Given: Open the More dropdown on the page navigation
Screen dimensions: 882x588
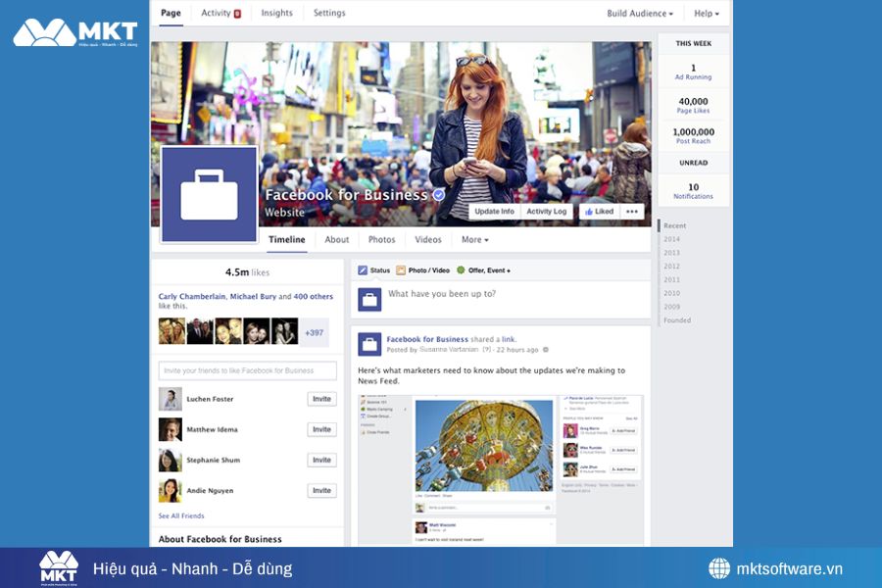Looking at the screenshot, I should 474,239.
